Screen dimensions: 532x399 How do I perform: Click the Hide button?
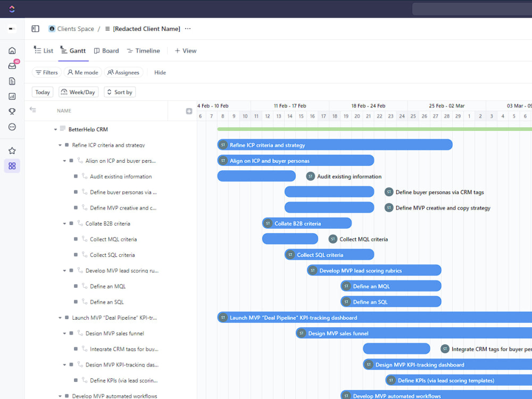(160, 72)
